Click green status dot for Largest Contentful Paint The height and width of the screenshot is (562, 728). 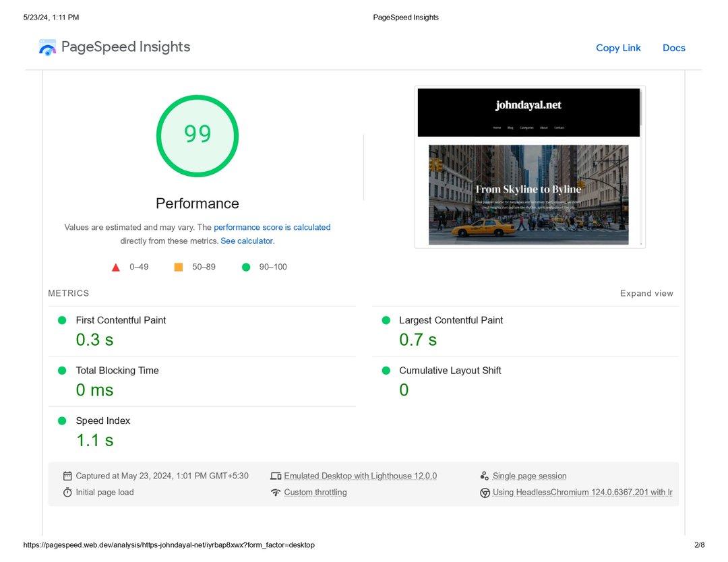click(386, 320)
